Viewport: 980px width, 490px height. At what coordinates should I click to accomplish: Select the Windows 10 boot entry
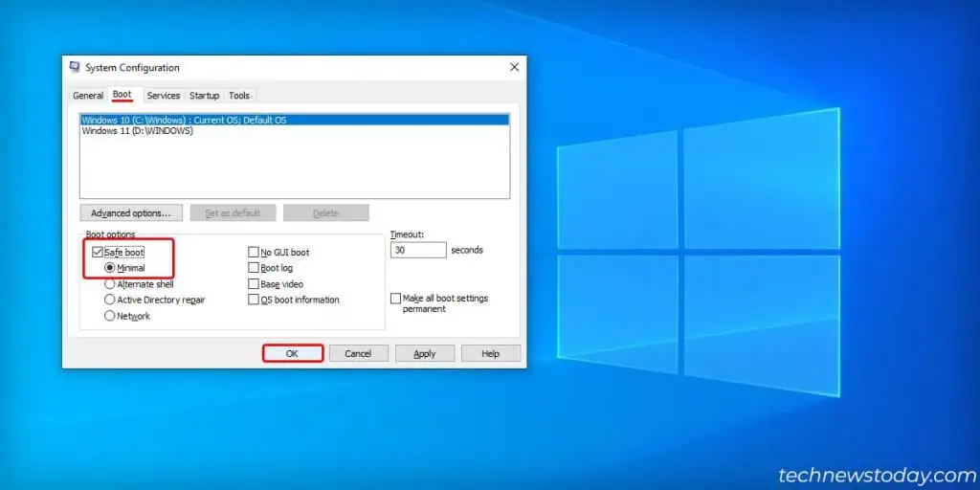295,120
